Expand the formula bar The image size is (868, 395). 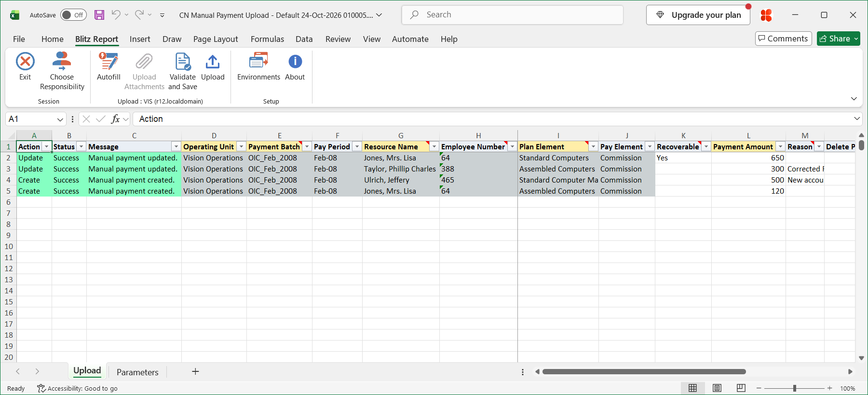click(x=857, y=118)
